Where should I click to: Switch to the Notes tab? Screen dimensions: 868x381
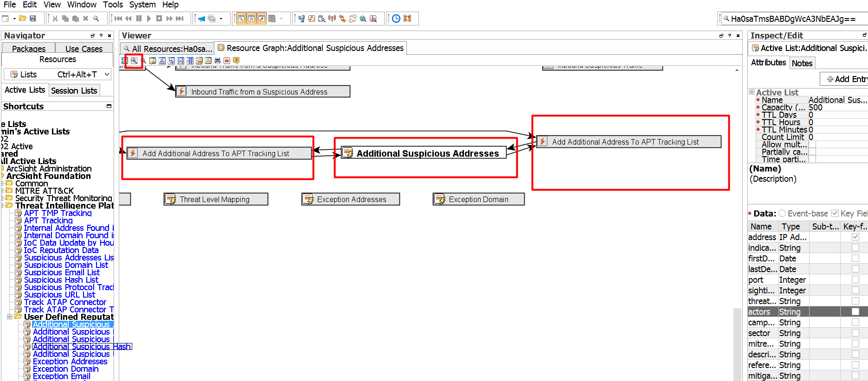point(802,63)
